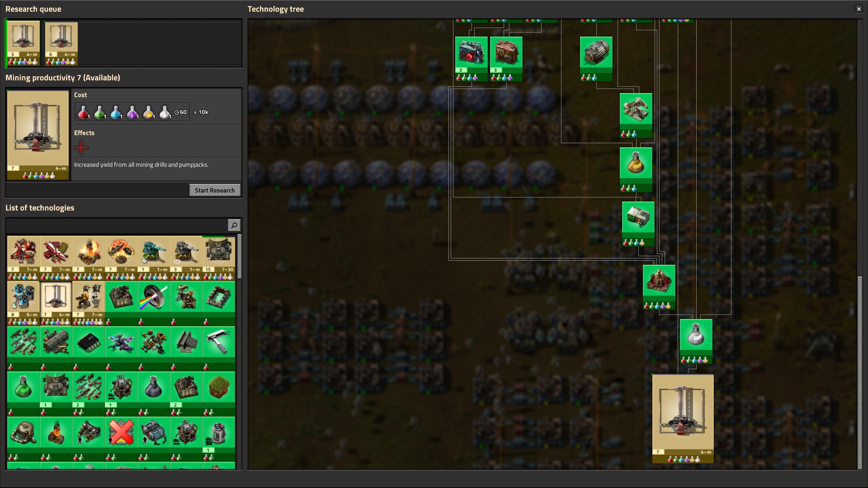
Task: Open Productivity module 3 node in tree
Action: point(506,59)
